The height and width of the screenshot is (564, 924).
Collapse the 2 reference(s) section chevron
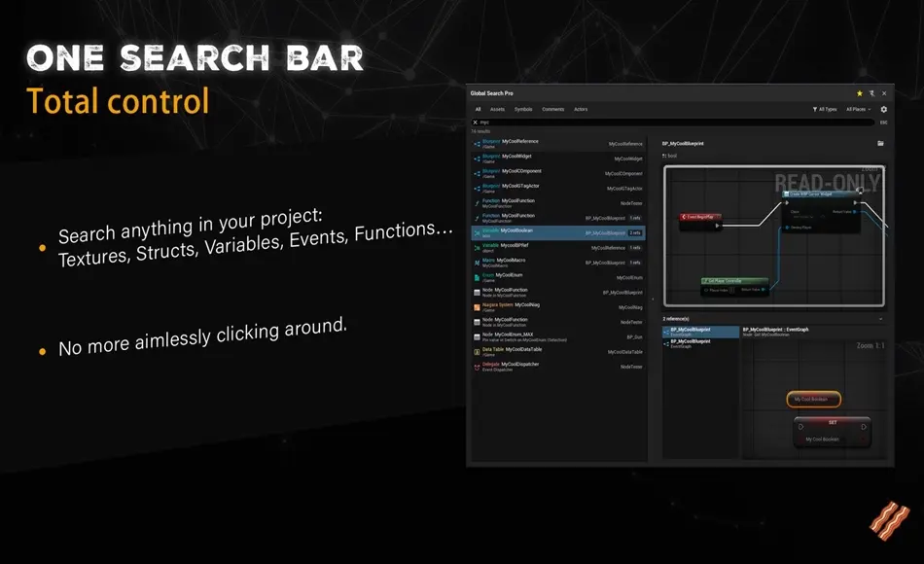[880, 319]
